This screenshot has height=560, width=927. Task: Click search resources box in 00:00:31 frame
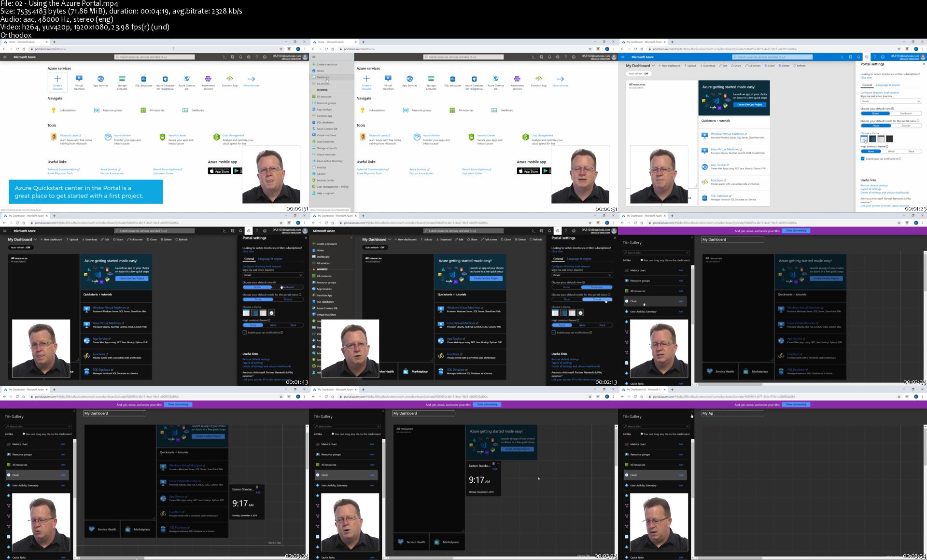tap(154, 57)
